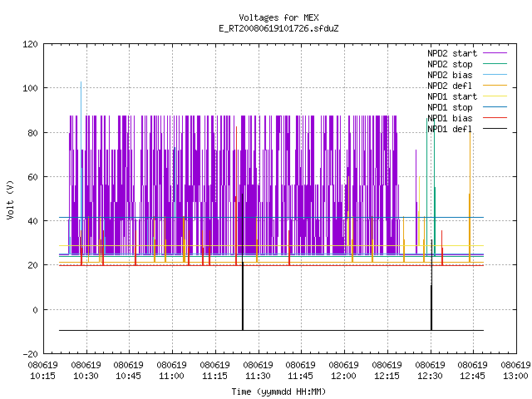Click the 13:00 time tick label
This screenshot has height=399, width=532.
(x=515, y=376)
